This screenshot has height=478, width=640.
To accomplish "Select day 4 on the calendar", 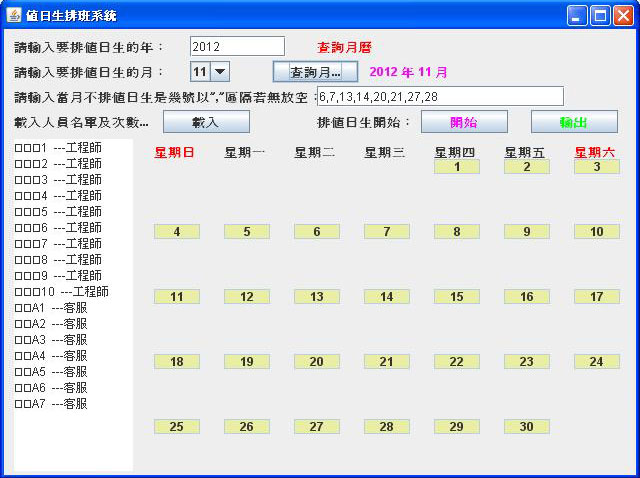I will click(177, 231).
